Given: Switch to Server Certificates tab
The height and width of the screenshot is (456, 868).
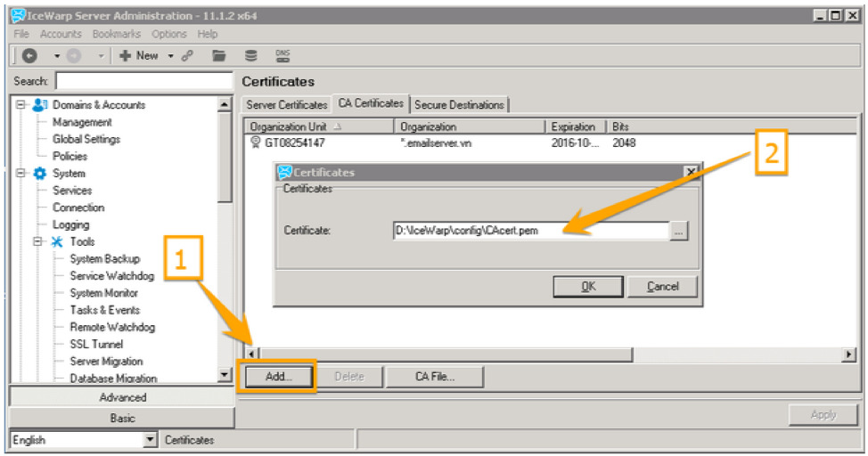Looking at the screenshot, I should pyautogui.click(x=287, y=104).
